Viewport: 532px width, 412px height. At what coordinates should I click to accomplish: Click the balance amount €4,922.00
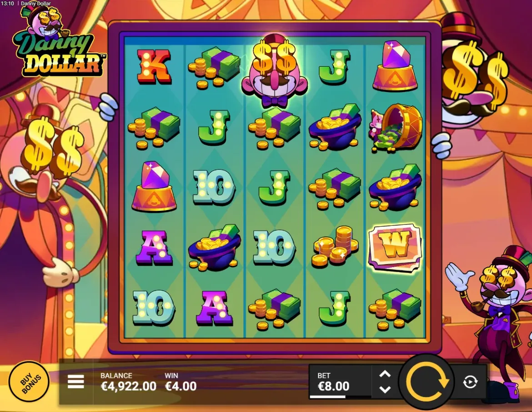pyautogui.click(x=128, y=386)
